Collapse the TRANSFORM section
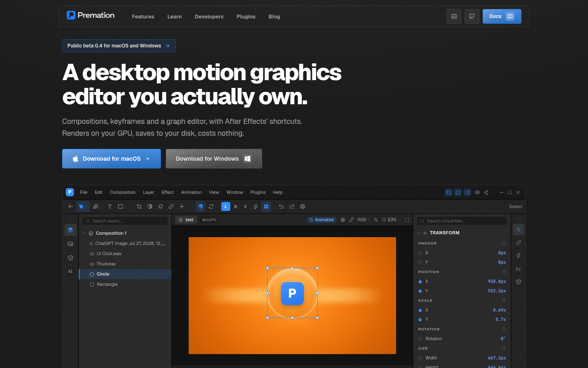Image resolution: width=588 pixels, height=368 pixels. pyautogui.click(x=419, y=233)
